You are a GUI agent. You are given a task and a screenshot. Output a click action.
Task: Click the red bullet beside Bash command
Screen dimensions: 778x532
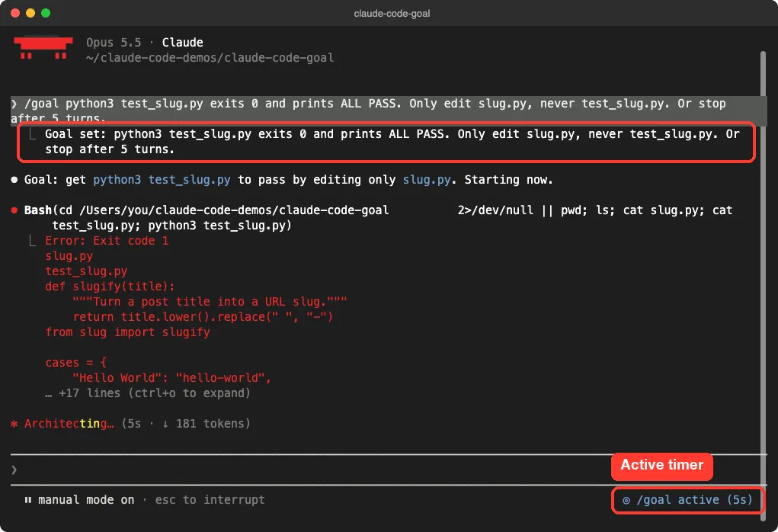tap(14, 210)
